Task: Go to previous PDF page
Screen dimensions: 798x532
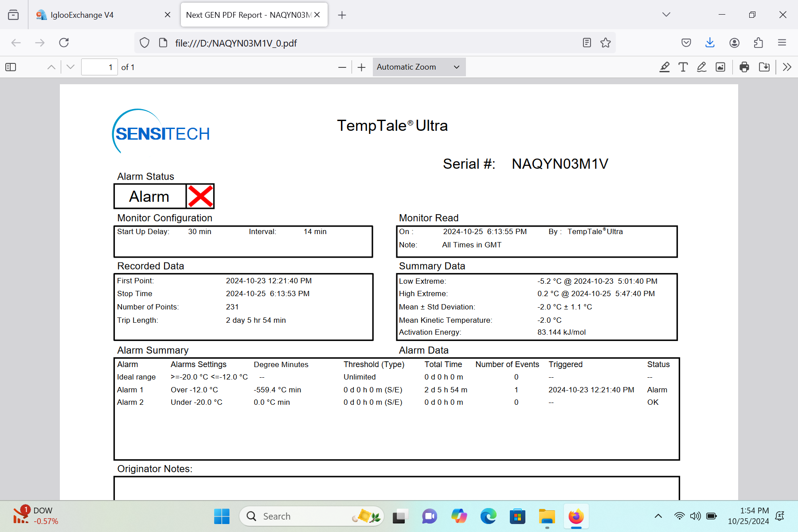Action: [51, 67]
